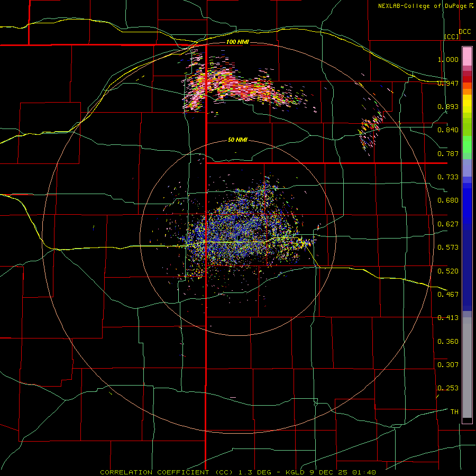The height and width of the screenshot is (476, 476).
Task: Click the TH threshold label
Action: (454, 411)
